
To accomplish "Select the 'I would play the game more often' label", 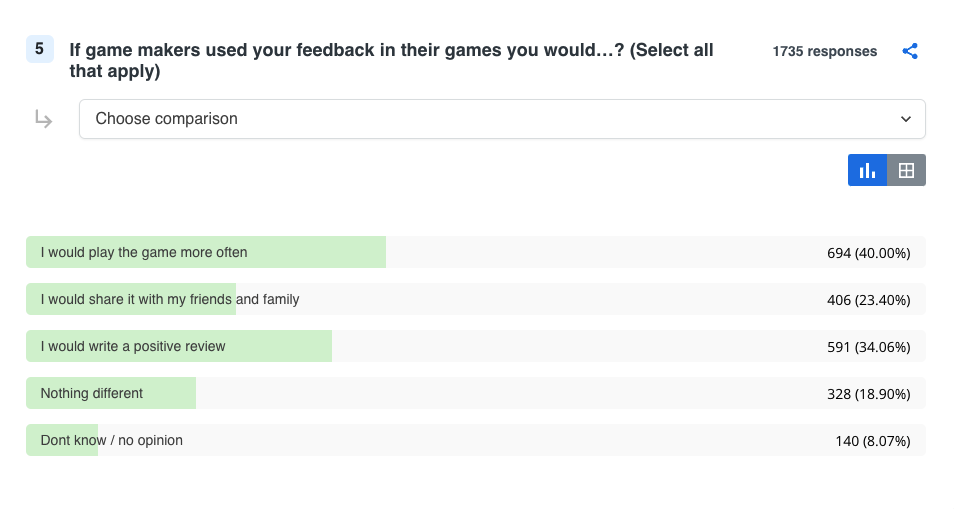I will pos(144,252).
